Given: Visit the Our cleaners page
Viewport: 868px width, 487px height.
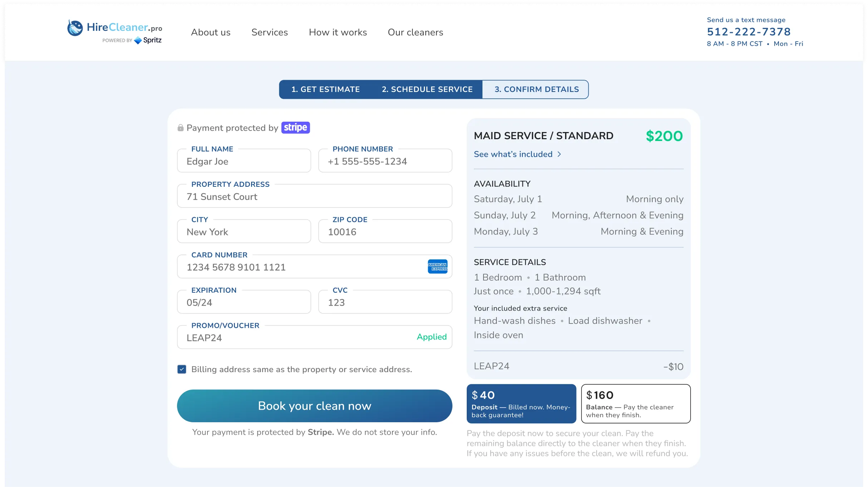Looking at the screenshot, I should pyautogui.click(x=415, y=32).
